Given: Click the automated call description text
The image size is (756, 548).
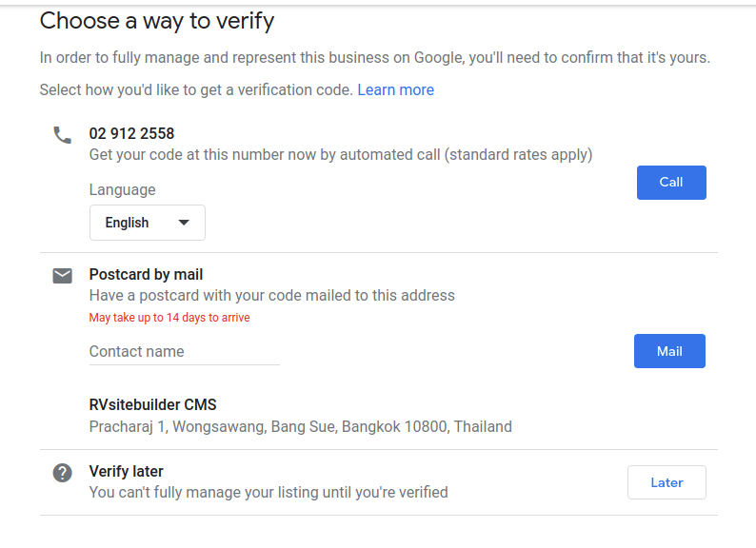Looking at the screenshot, I should point(341,155).
